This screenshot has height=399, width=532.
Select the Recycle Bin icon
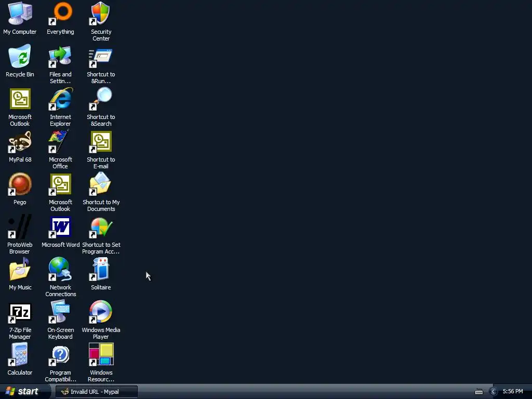(20, 56)
